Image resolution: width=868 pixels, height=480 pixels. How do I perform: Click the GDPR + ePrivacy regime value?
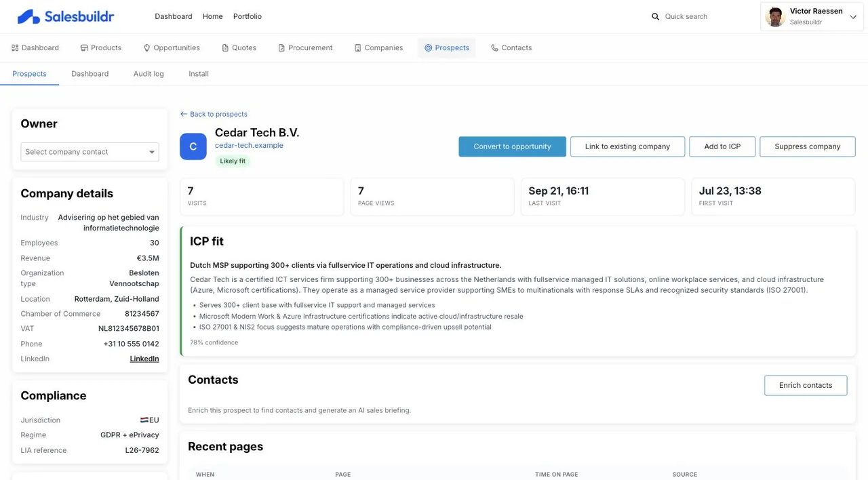click(x=130, y=435)
